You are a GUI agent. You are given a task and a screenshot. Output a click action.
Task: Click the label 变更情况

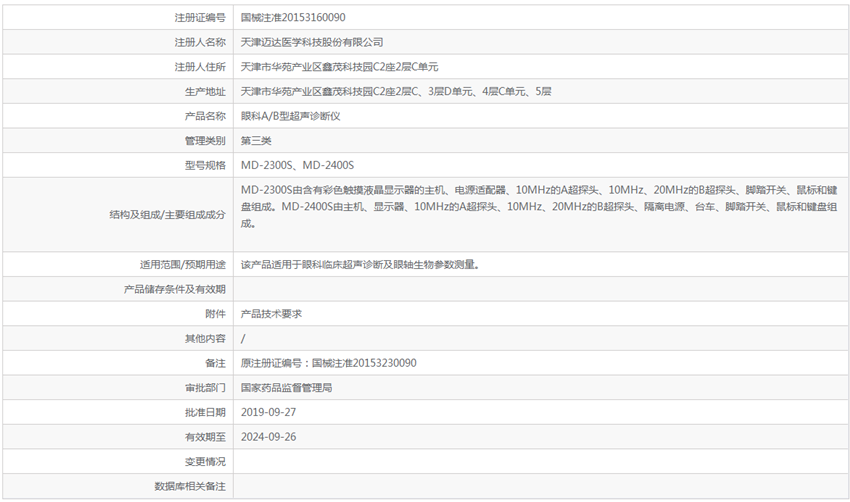pos(205,462)
